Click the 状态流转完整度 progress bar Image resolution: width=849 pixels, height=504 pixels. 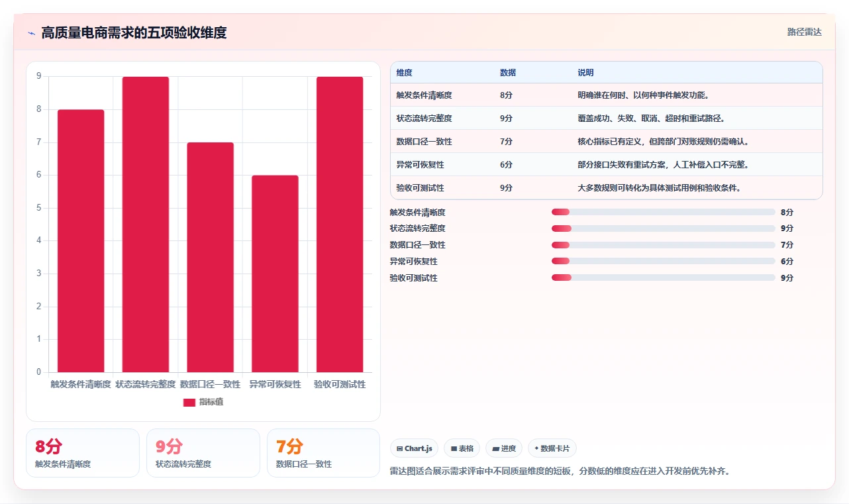(x=663, y=228)
